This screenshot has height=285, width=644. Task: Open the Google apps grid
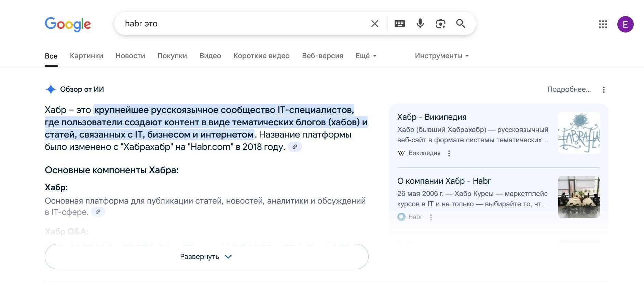coord(603,24)
